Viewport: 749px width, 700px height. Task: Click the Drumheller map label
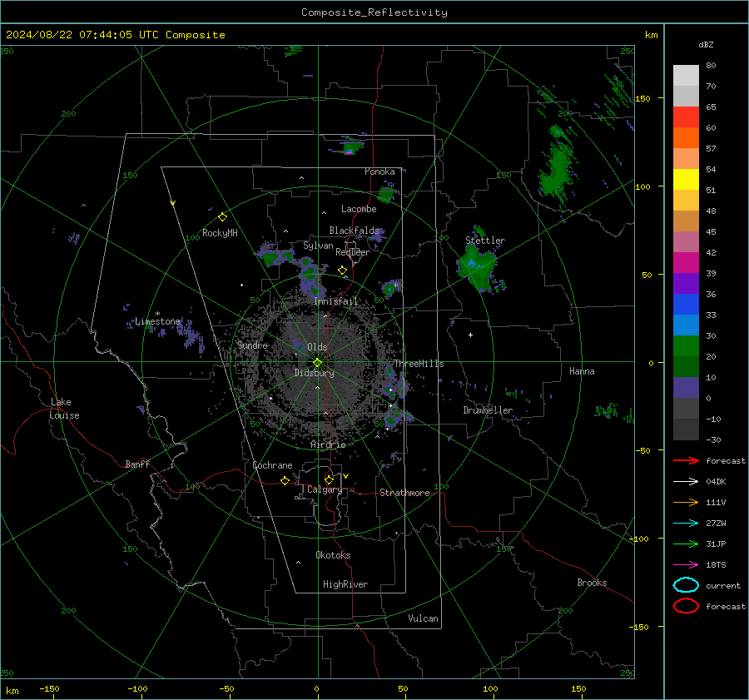tap(488, 410)
